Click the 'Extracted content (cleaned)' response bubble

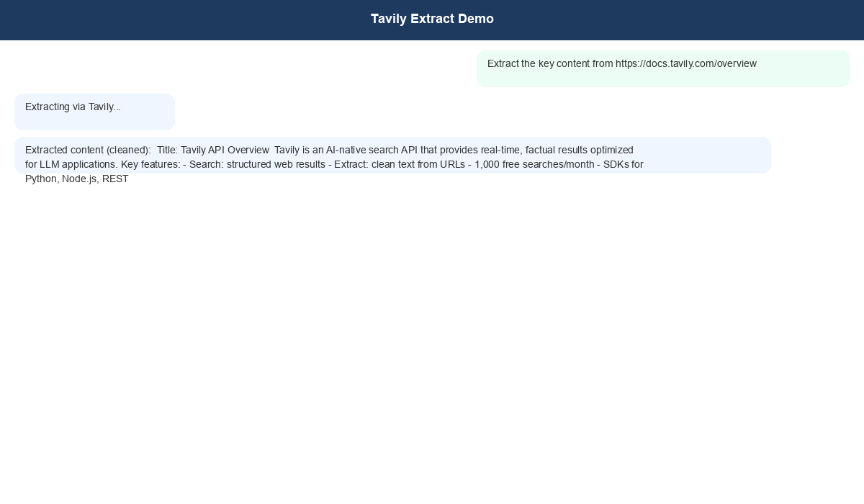pos(392,155)
